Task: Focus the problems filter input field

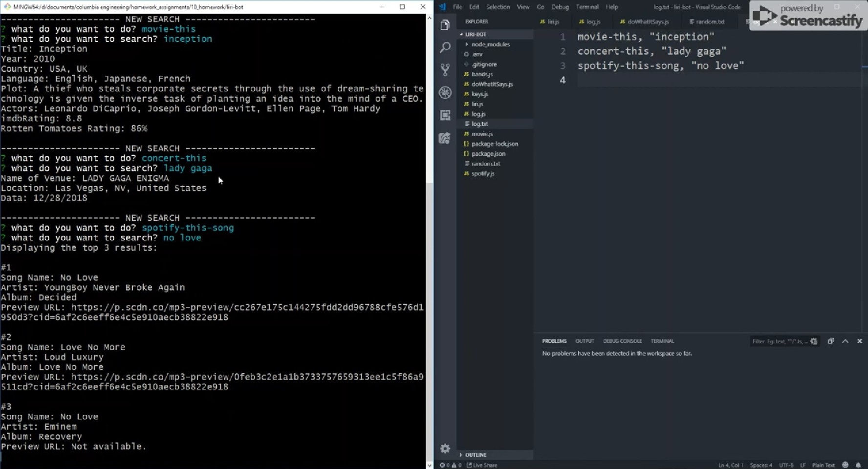Action: click(780, 341)
